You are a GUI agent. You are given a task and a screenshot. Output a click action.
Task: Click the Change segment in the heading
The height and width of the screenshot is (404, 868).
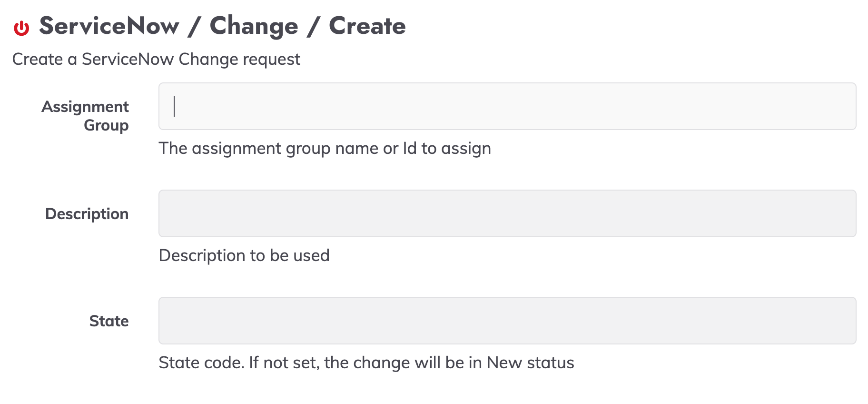pyautogui.click(x=254, y=26)
